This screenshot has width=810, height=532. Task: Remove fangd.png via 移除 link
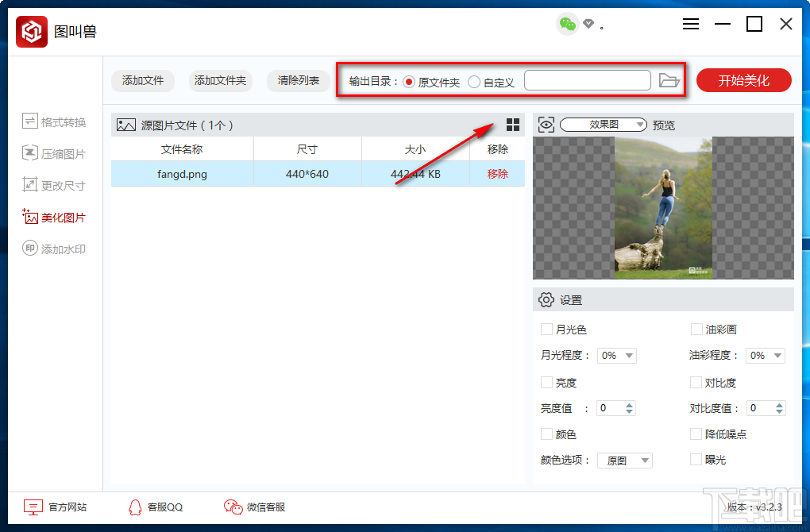[497, 174]
